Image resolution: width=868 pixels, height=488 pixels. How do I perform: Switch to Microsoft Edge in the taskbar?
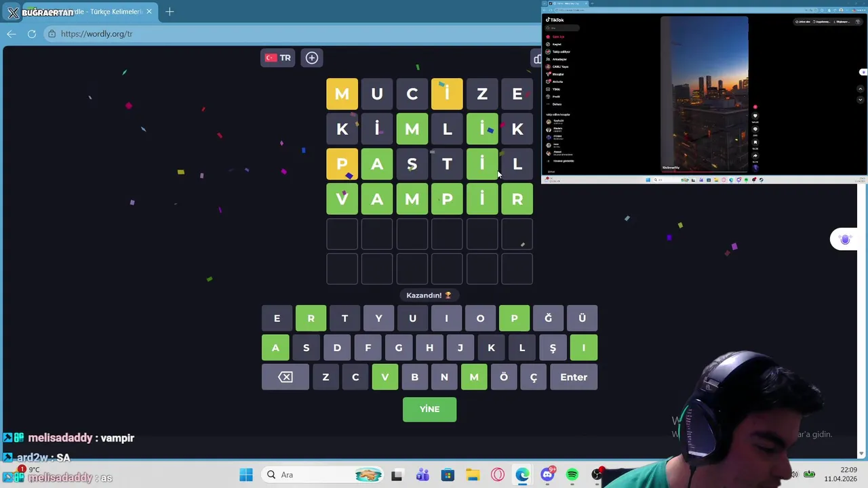pyautogui.click(x=522, y=474)
